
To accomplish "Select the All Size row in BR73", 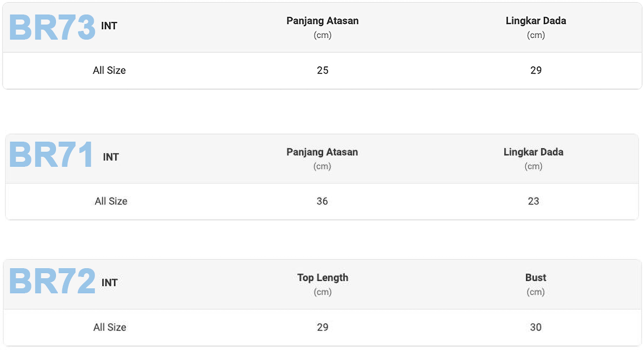I will point(109,70).
